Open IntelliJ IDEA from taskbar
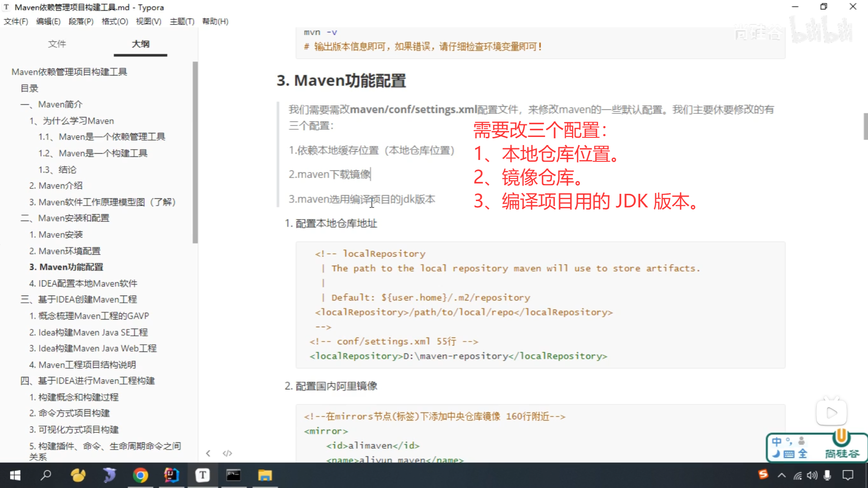This screenshot has width=868, height=488. coord(171,475)
